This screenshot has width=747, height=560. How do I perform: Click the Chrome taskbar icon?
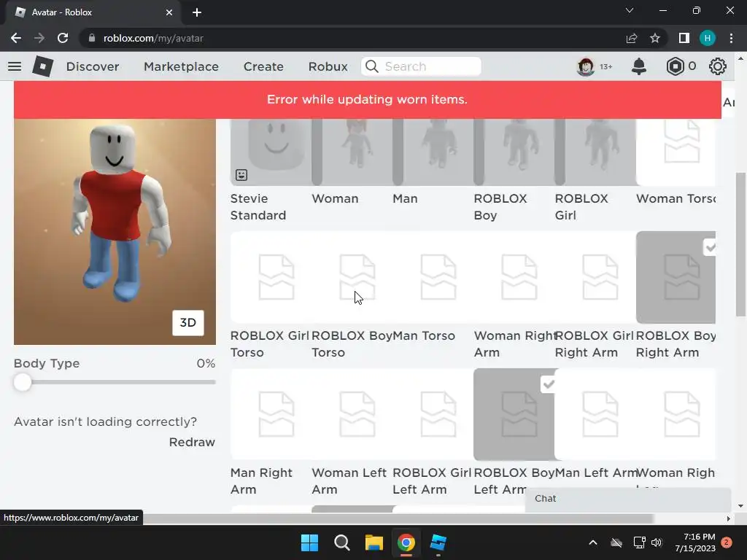click(x=406, y=542)
